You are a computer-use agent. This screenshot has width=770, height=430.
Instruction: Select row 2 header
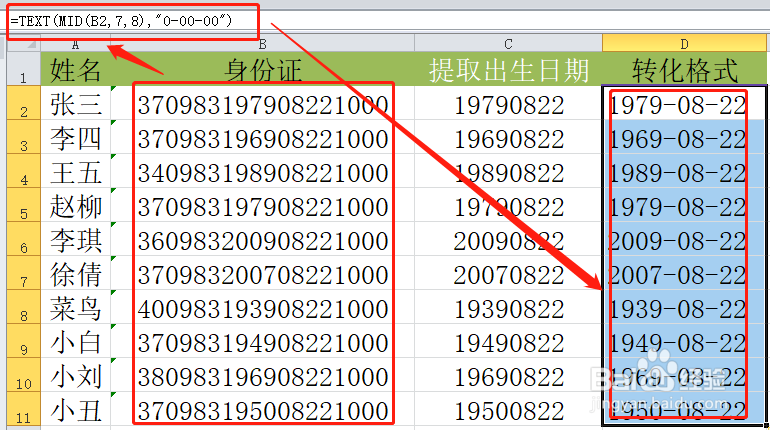click(x=24, y=103)
